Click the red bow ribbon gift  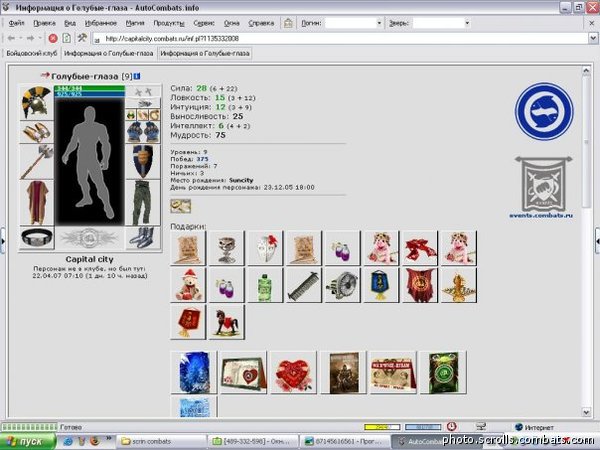(x=420, y=248)
